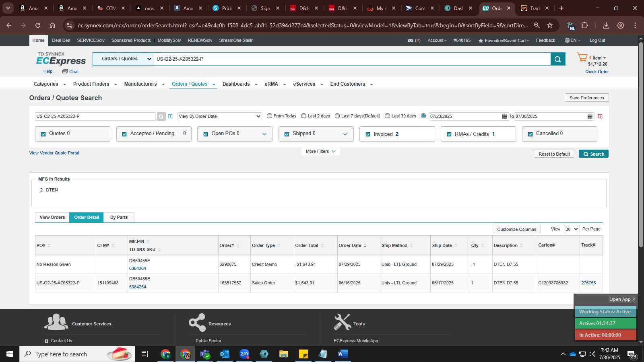Click the browser reload icon
The height and width of the screenshot is (362, 644).
pos(38,25)
